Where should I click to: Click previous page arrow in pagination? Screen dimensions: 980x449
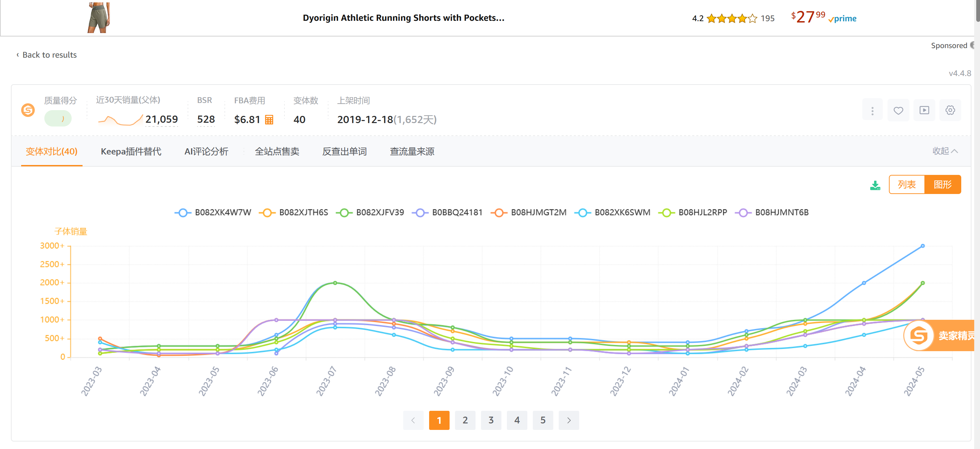413,420
